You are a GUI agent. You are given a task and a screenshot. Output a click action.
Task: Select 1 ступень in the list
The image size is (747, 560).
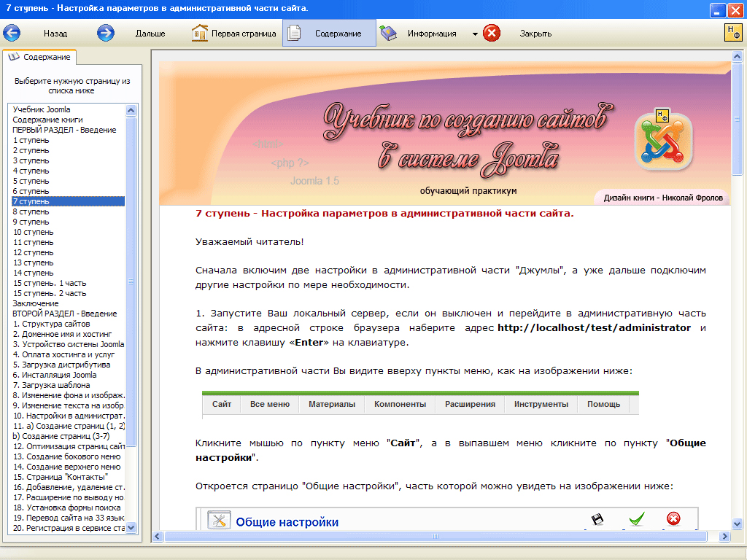click(68, 140)
